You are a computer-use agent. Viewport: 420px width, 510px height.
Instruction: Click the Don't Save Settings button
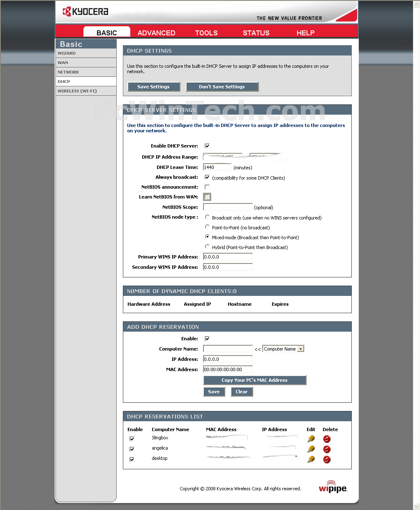[222, 87]
